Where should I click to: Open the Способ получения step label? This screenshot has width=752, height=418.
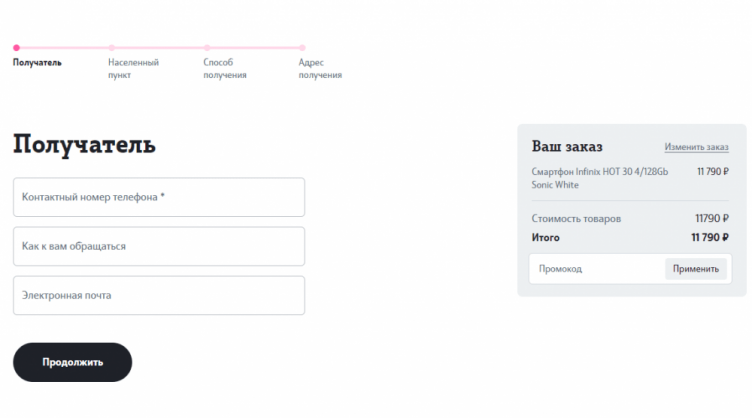(x=224, y=68)
